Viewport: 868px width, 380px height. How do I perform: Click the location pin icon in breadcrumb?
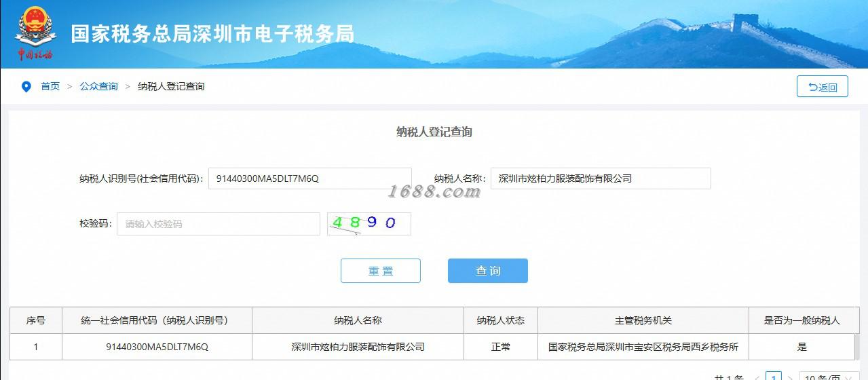pos(26,87)
